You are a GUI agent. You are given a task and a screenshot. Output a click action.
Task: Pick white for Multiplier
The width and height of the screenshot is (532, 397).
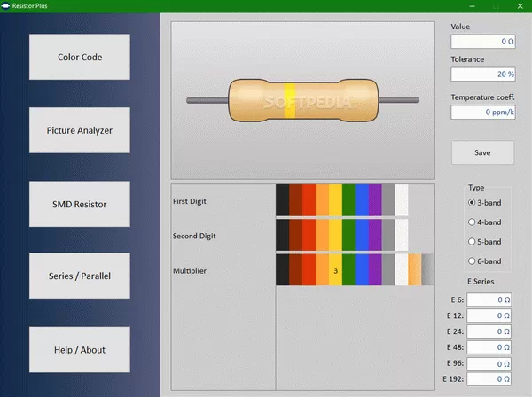402,270
